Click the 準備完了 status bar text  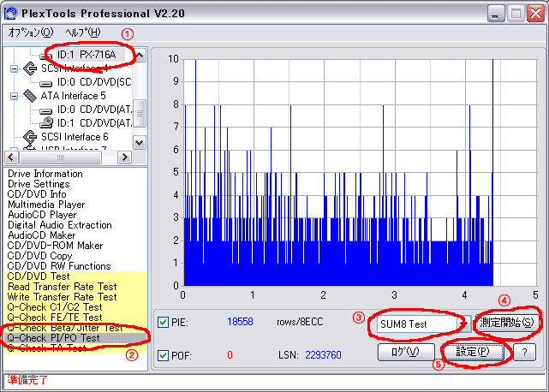(x=27, y=380)
